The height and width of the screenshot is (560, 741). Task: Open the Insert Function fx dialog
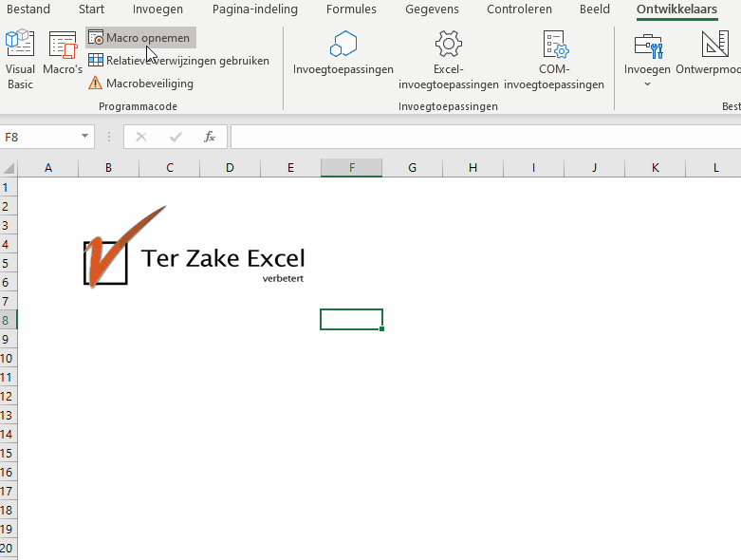click(210, 137)
